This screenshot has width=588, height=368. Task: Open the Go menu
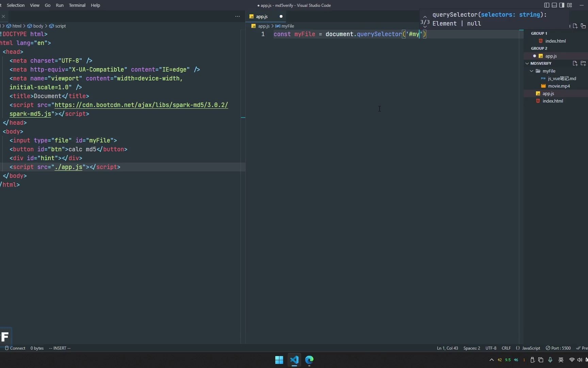pyautogui.click(x=48, y=5)
